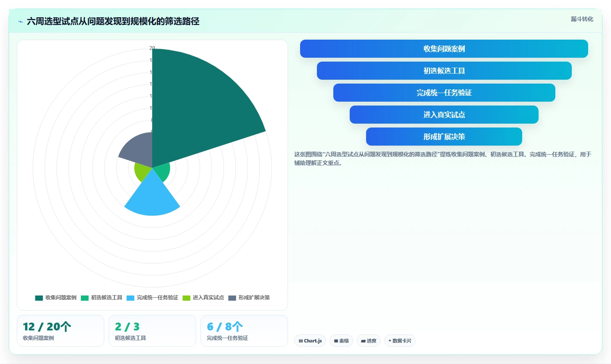Toggle 收集问题案例 legend swatch
Viewport: 611px width, 364px height.
pyautogui.click(x=39, y=298)
